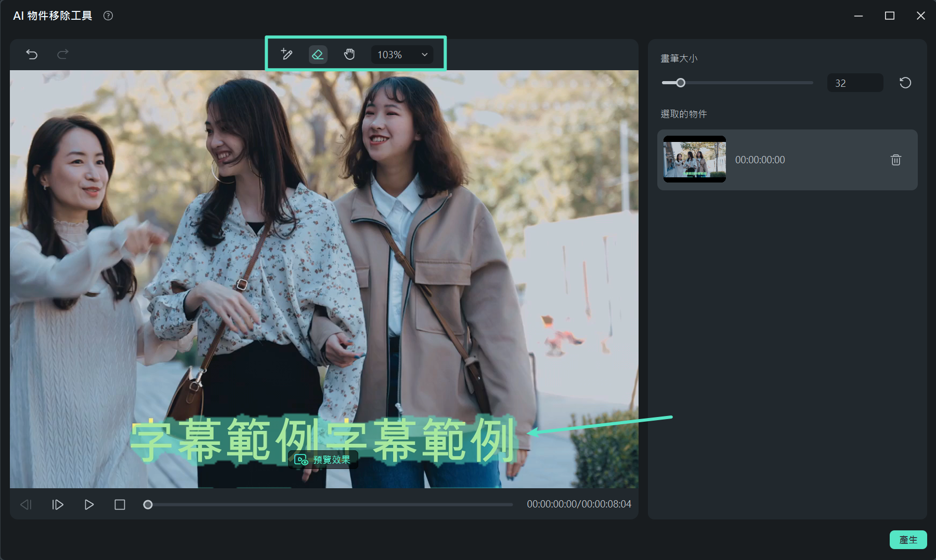Select the eraser tool
The image size is (936, 560).
point(318,54)
